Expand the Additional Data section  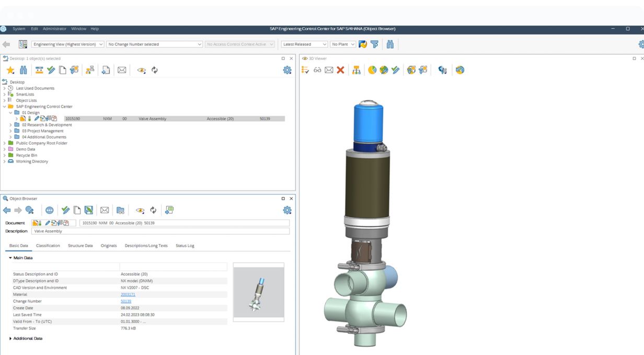(10, 338)
